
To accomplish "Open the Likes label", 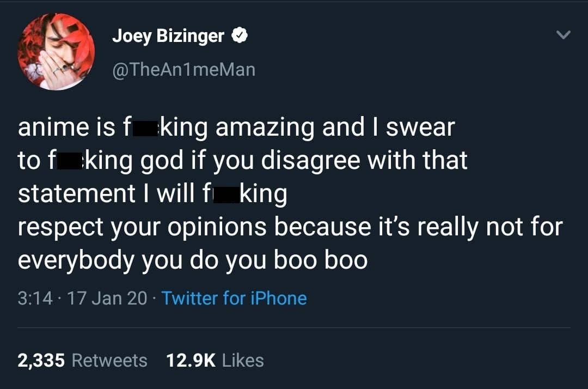I will [x=243, y=360].
